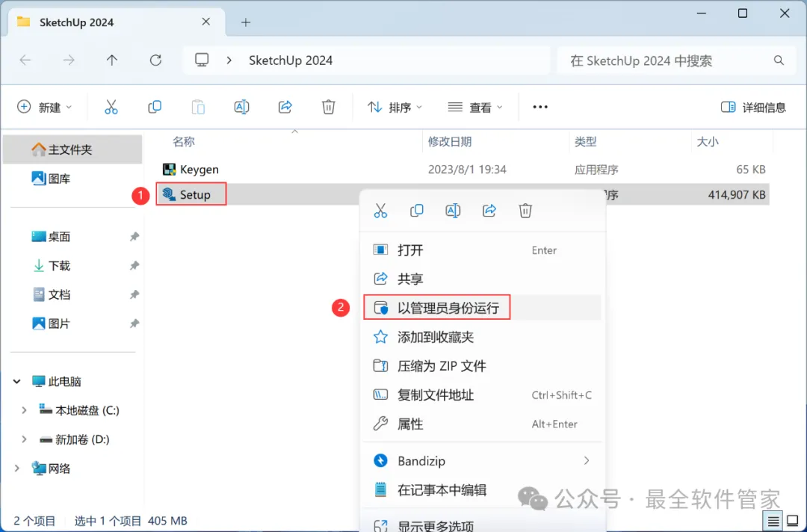Expand the 网络 tree node
807x532 pixels.
(16, 468)
